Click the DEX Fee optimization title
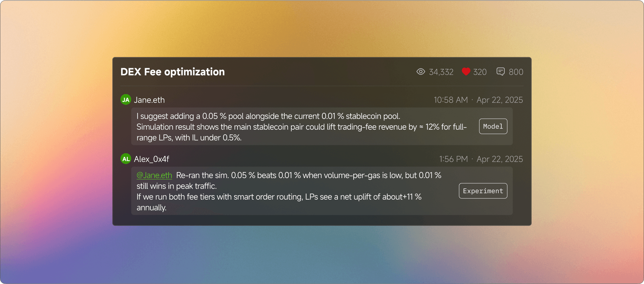The width and height of the screenshot is (644, 284). tap(173, 72)
